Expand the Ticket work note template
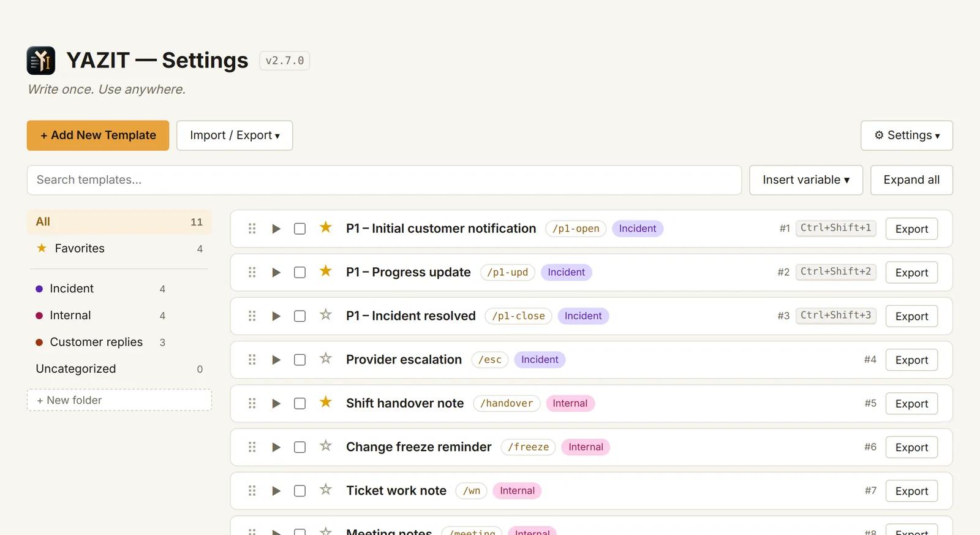This screenshot has width=980, height=535. 276,491
